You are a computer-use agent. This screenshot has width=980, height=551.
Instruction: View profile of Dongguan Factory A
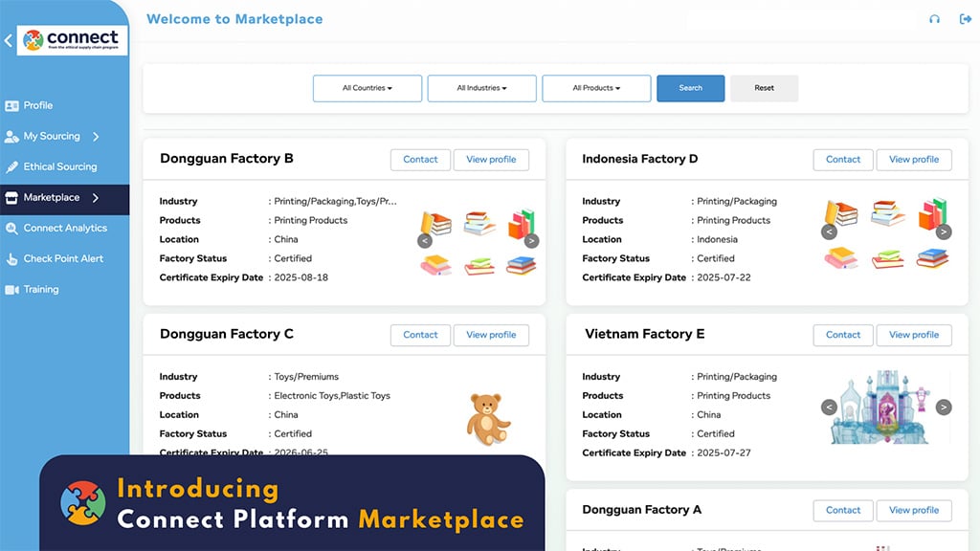click(x=914, y=511)
